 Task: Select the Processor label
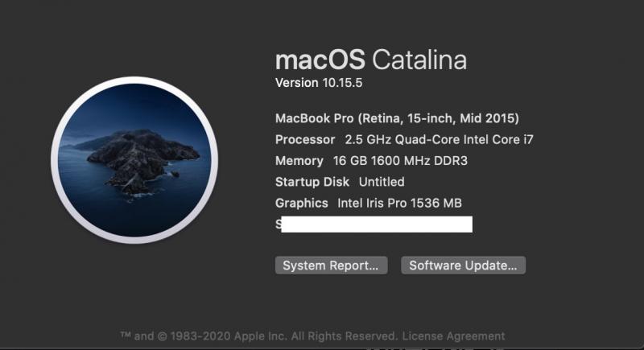pos(305,139)
